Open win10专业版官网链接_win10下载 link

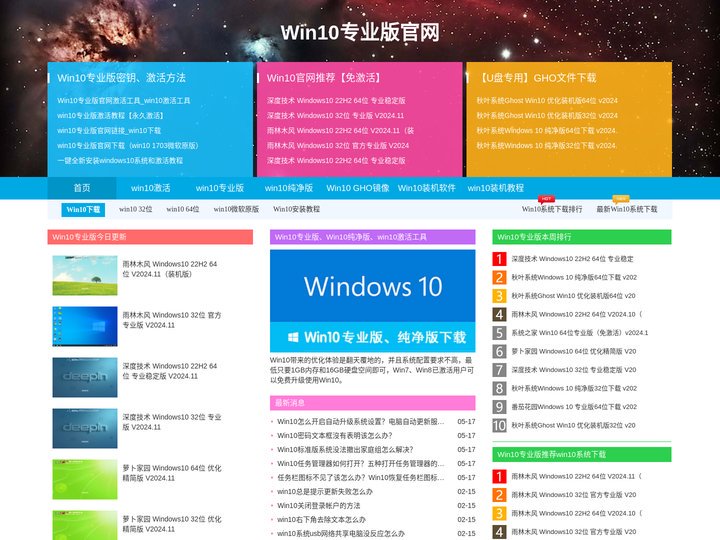[x=109, y=130]
